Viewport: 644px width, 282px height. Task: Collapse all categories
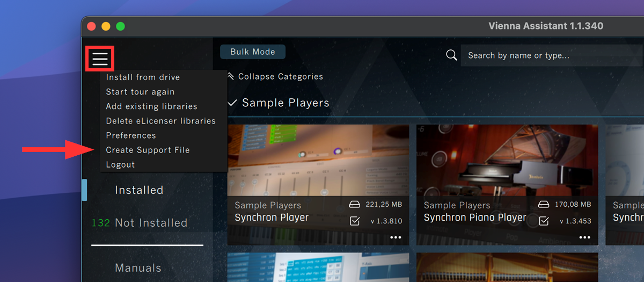point(275,76)
